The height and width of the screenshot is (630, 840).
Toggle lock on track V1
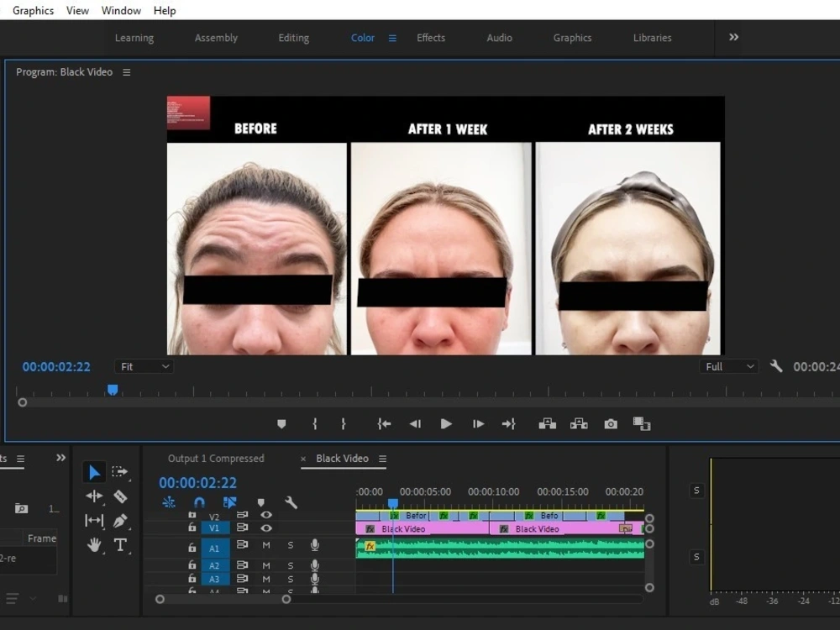pyautogui.click(x=192, y=528)
